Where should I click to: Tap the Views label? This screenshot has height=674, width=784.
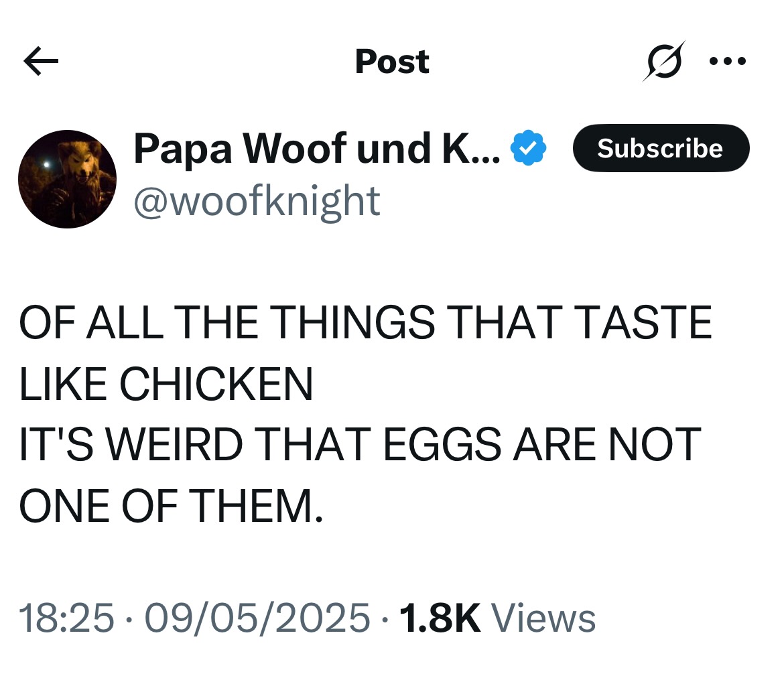[x=543, y=618]
